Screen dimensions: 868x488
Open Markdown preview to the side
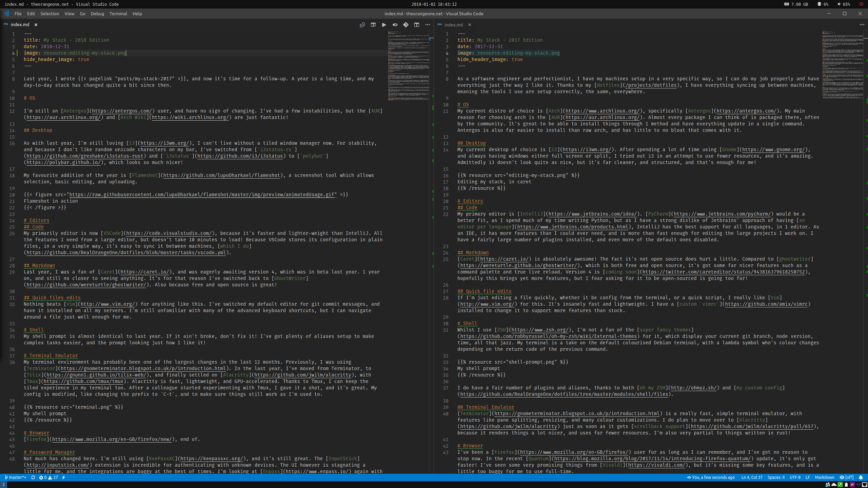(x=373, y=25)
